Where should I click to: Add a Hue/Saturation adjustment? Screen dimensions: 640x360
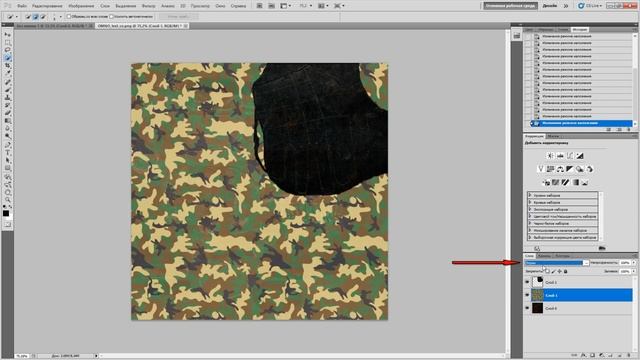550,169
